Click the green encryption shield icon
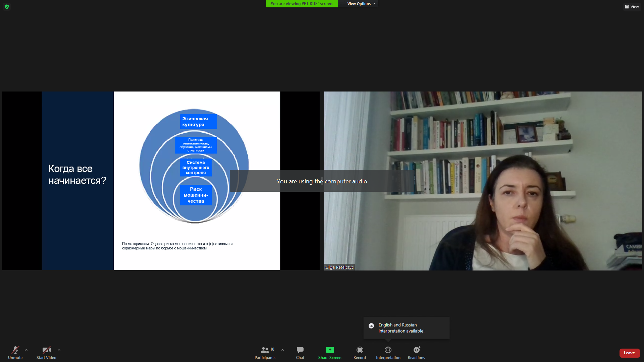 [7, 7]
